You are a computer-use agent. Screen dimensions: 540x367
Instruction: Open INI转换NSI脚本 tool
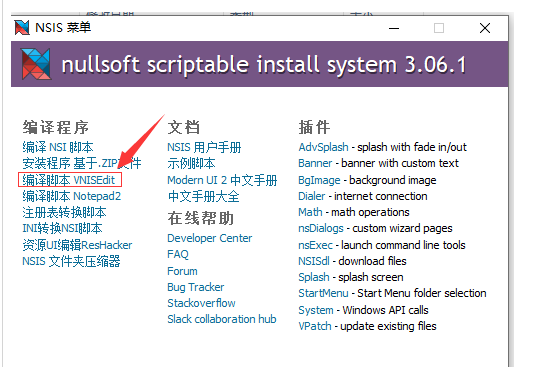pyautogui.click(x=62, y=228)
